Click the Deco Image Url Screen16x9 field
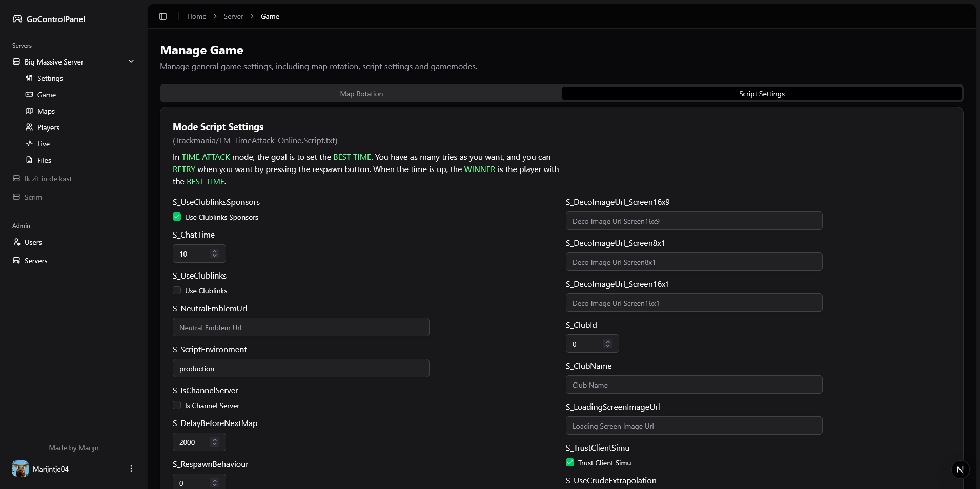980x489 pixels. click(x=694, y=221)
